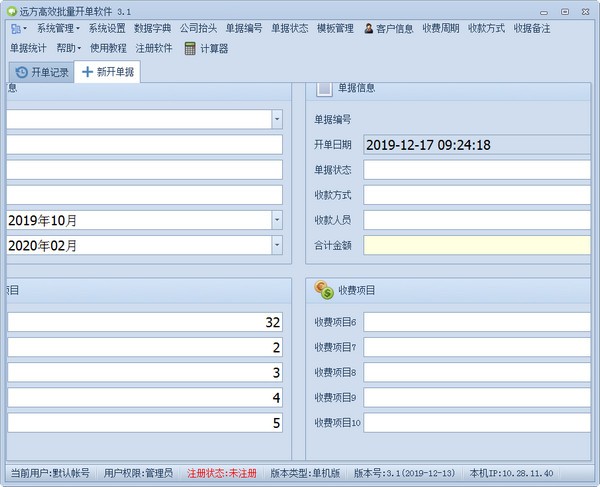Open 收据备注 settings
600x487 pixels.
(532, 28)
